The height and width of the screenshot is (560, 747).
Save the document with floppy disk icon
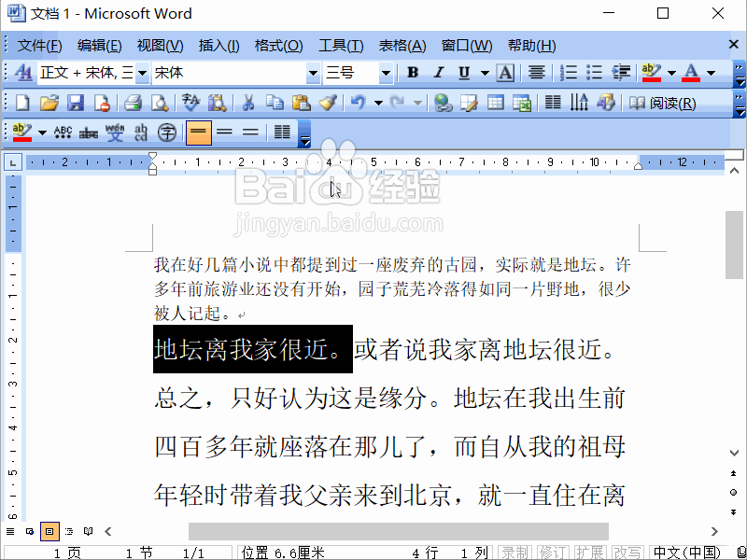[76, 103]
